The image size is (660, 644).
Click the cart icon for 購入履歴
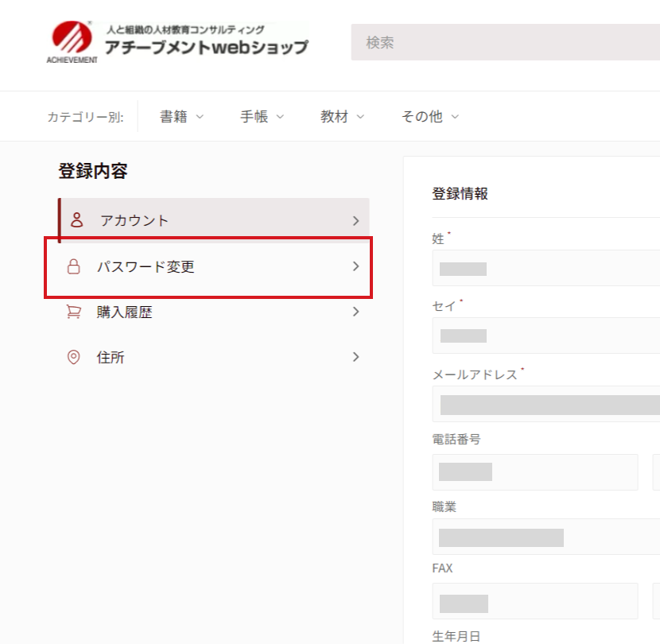pyautogui.click(x=74, y=312)
